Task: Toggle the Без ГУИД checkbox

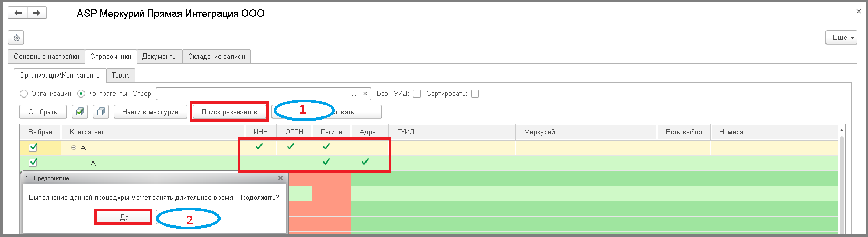Action: click(416, 94)
